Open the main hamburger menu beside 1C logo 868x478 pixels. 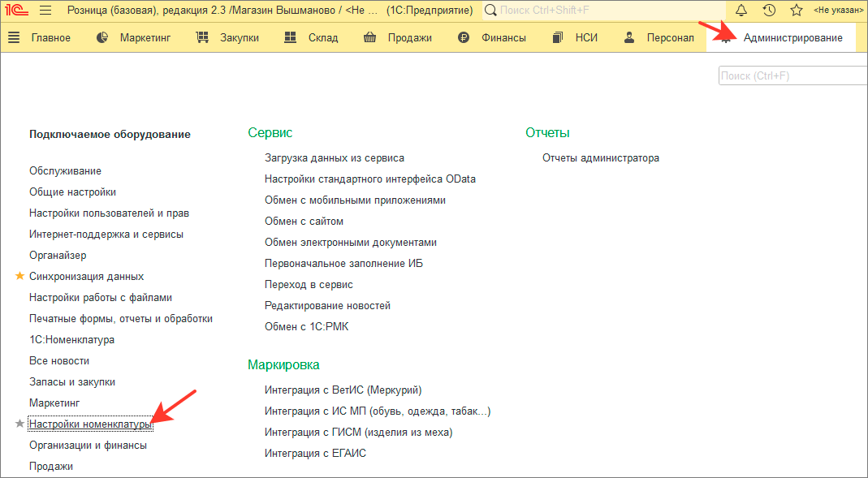point(46,10)
